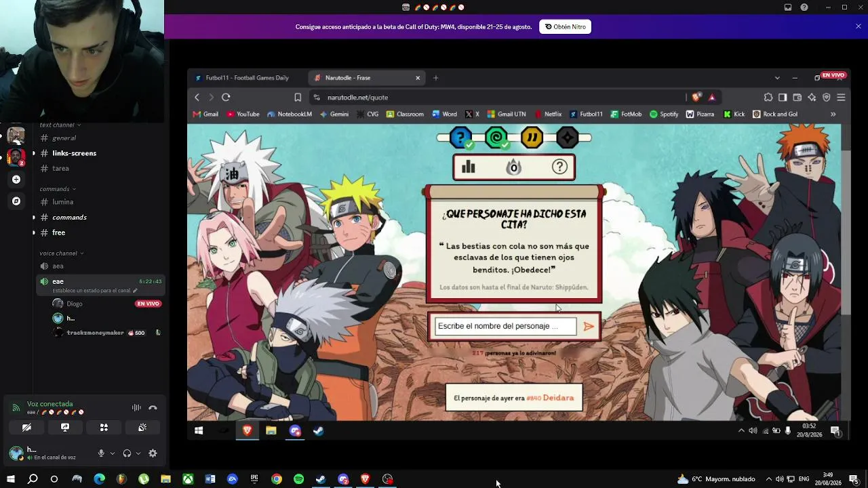Open the Gmail bookmark

tap(205, 115)
